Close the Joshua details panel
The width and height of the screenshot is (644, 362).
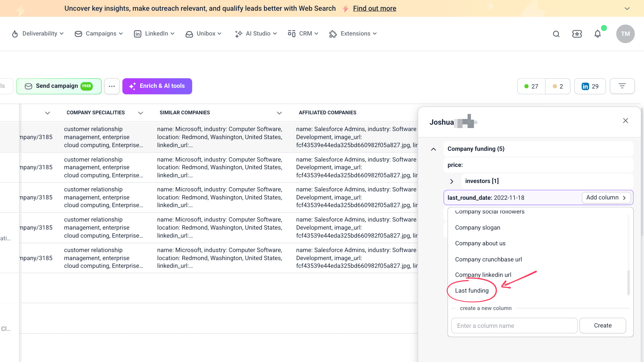point(626,121)
